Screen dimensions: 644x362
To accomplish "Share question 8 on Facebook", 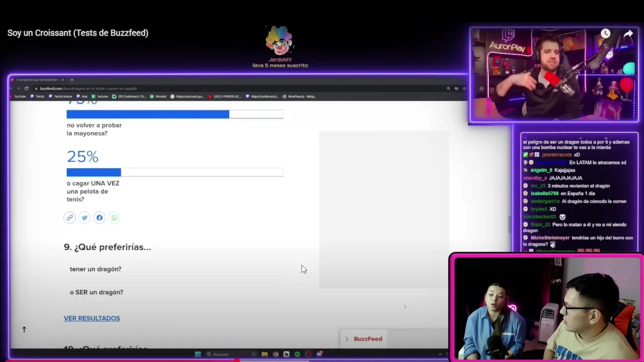I will pyautogui.click(x=100, y=218).
